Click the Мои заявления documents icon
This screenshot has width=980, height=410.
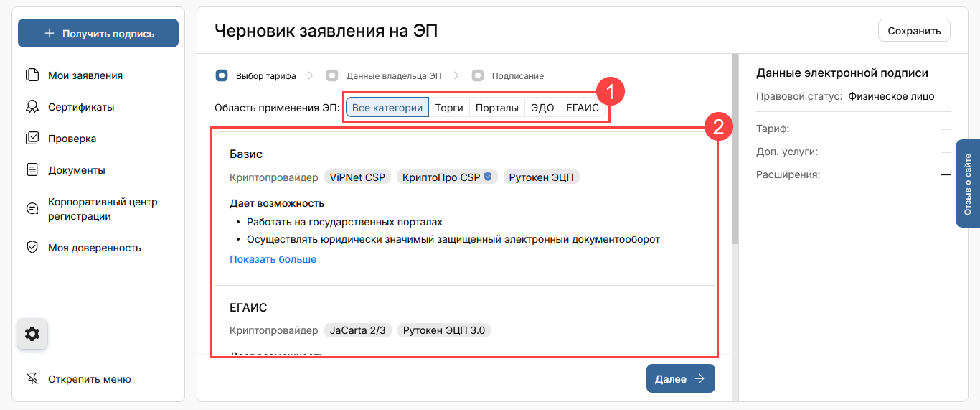point(32,75)
